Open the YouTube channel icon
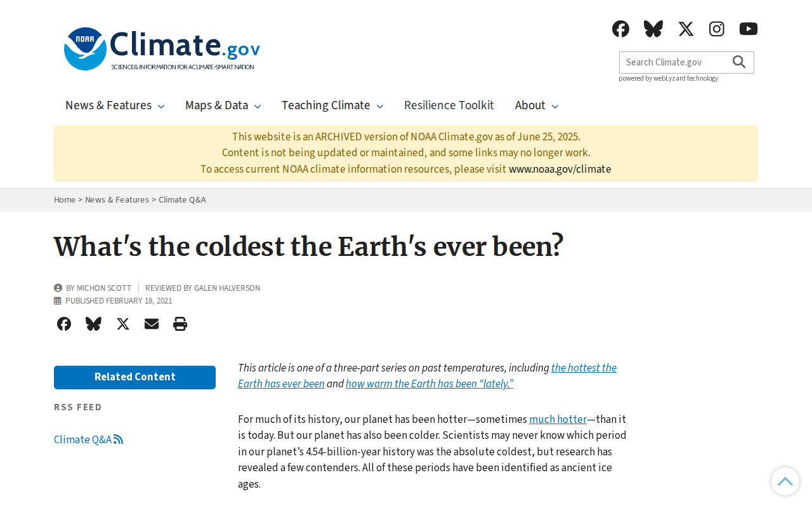Viewport: 812px width, 508px height. pos(749,29)
